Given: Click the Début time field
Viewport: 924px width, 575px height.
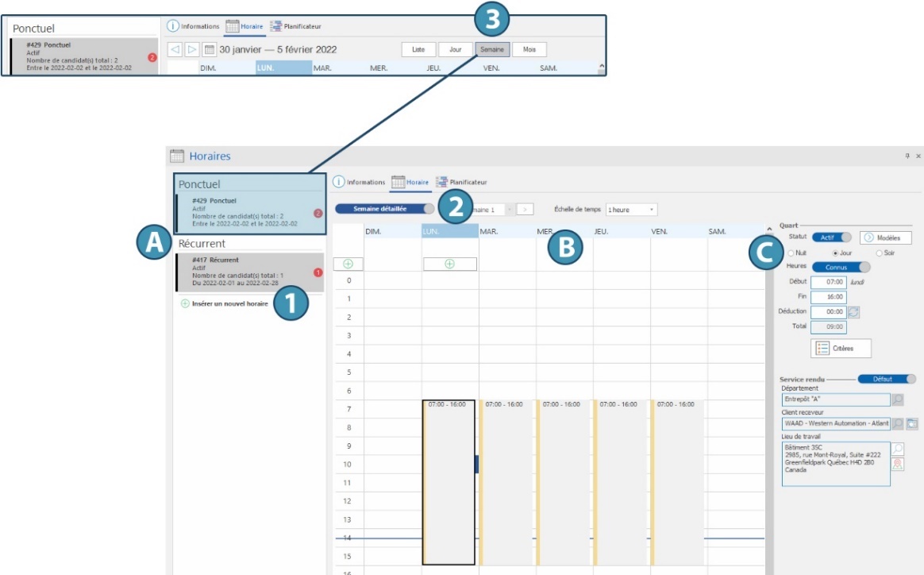Looking at the screenshot, I should click(x=829, y=282).
